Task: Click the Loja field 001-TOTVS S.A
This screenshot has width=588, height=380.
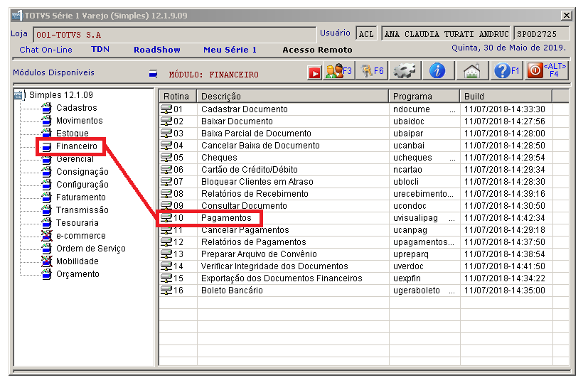Action: coord(174,35)
